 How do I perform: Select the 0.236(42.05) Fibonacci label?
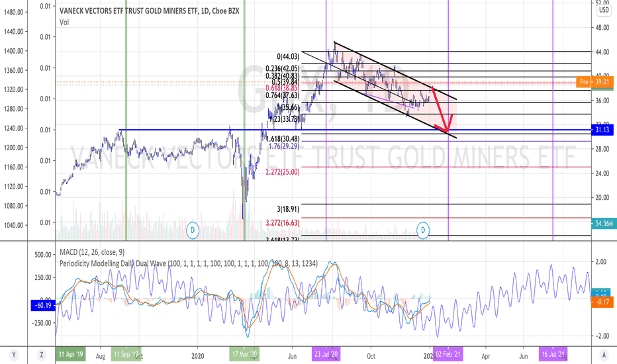point(283,68)
